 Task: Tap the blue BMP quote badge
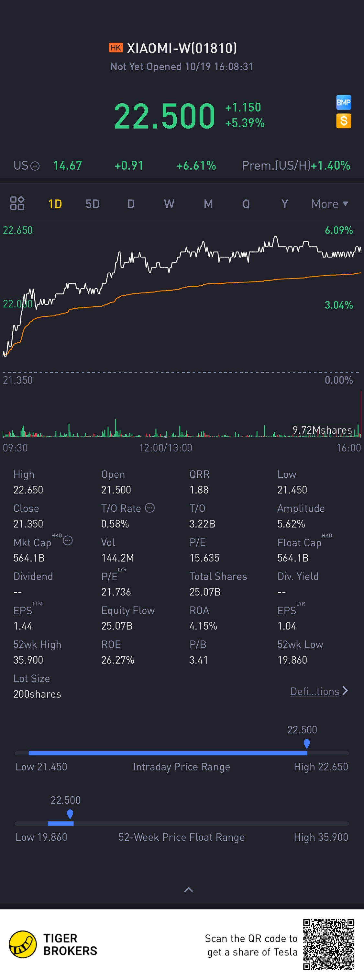(344, 102)
